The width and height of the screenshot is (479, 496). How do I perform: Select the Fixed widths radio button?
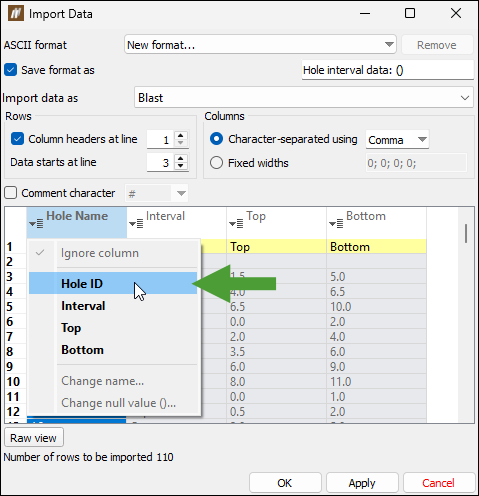point(216,163)
